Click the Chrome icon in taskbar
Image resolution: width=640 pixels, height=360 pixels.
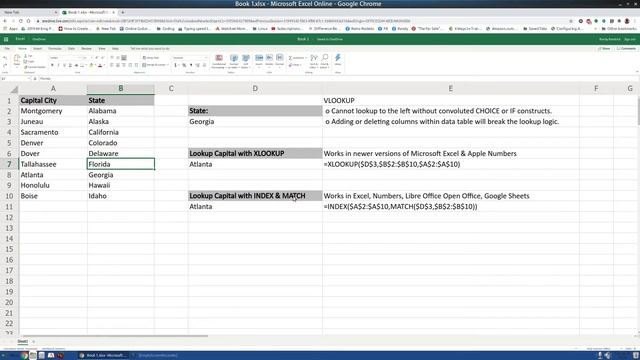click(x=24, y=356)
